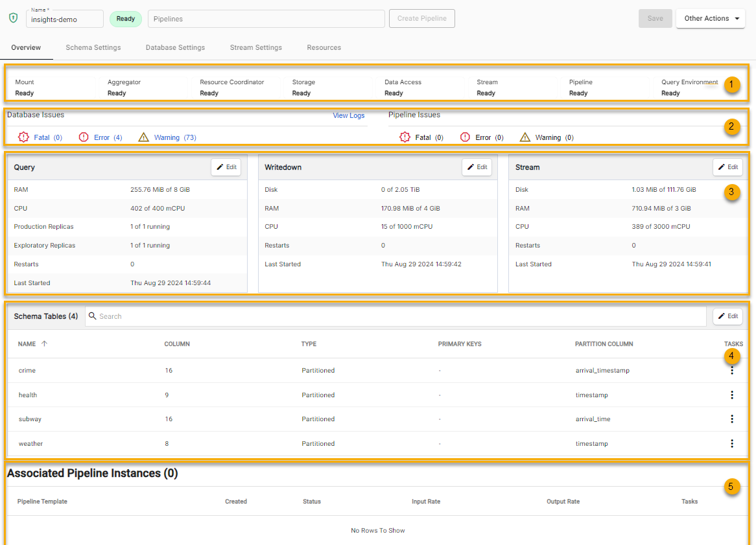Viewport: 756px width, 545px height.
Task: Open tasks menu for crime table row
Action: point(732,370)
